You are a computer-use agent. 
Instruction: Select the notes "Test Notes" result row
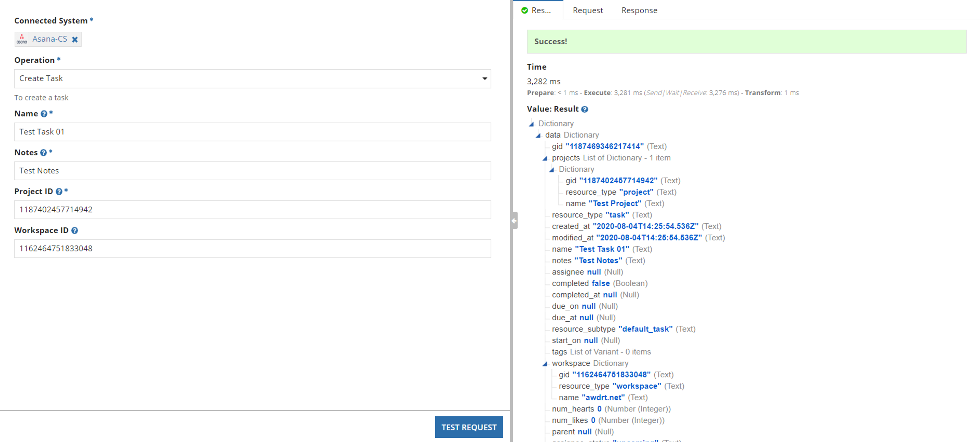[x=598, y=260]
